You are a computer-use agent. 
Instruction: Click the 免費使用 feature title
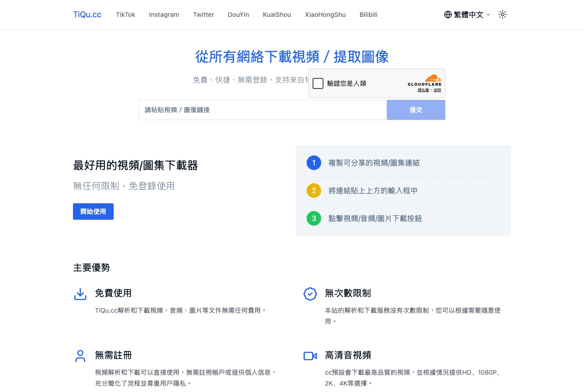(x=113, y=293)
